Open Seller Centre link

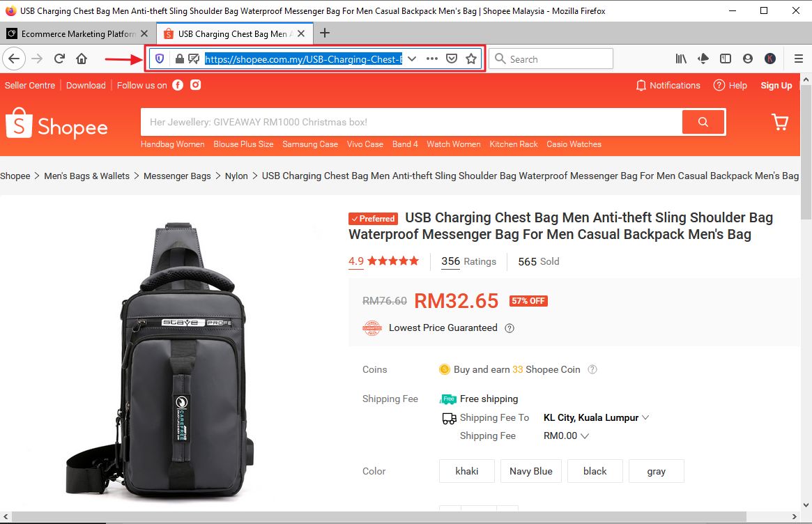click(30, 86)
